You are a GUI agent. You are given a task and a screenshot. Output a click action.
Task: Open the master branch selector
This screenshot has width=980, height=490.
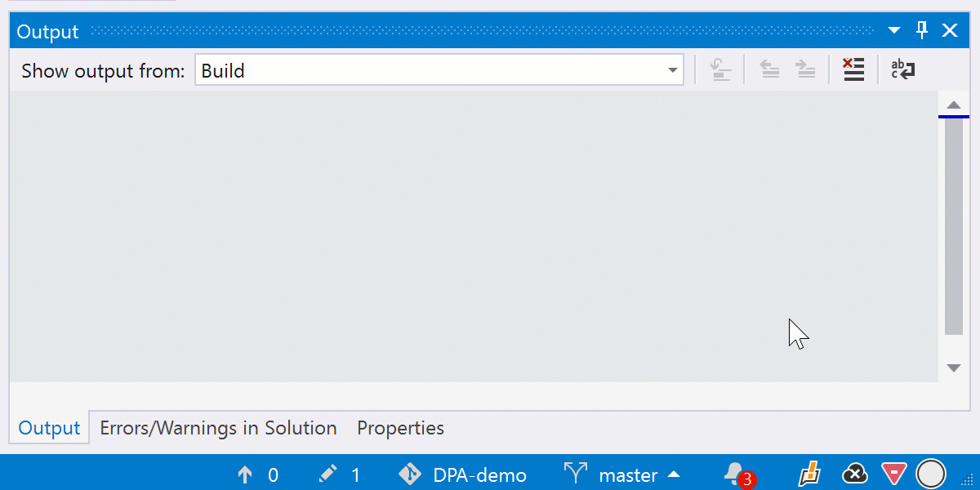pyautogui.click(x=622, y=474)
